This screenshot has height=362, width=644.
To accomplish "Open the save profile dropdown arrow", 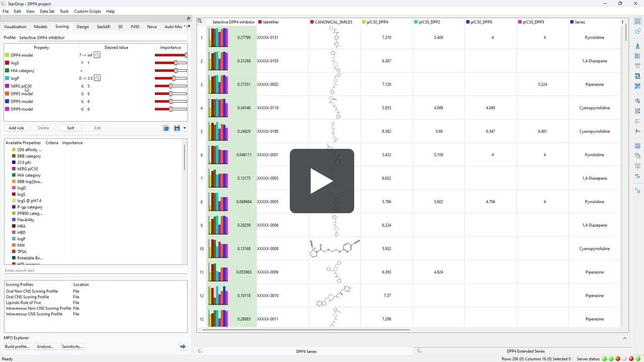I will (x=184, y=128).
